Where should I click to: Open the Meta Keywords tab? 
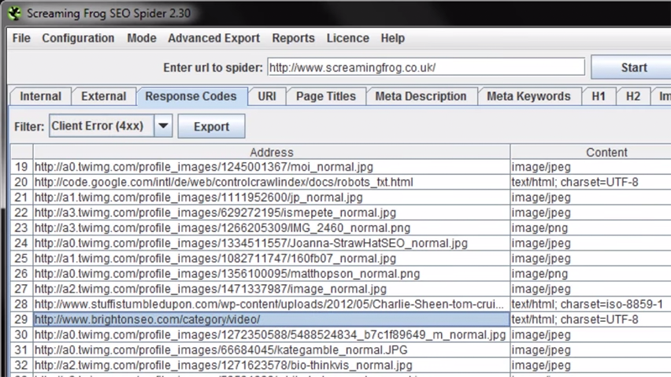(528, 96)
